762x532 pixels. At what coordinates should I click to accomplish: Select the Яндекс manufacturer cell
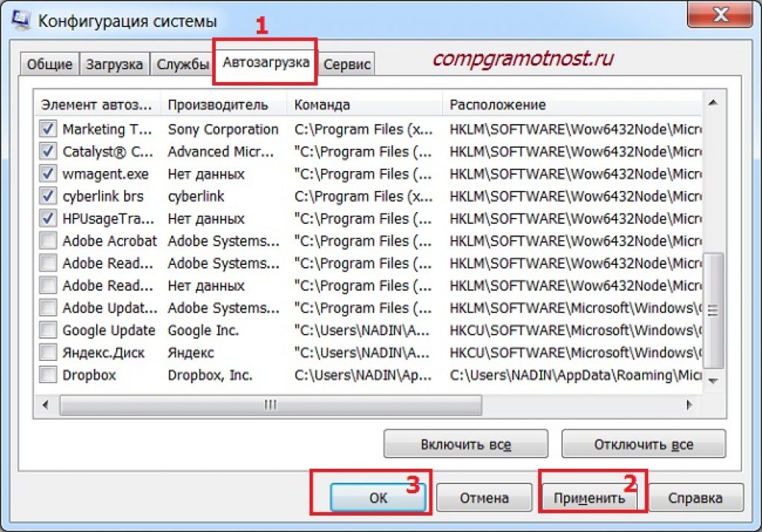(x=190, y=353)
